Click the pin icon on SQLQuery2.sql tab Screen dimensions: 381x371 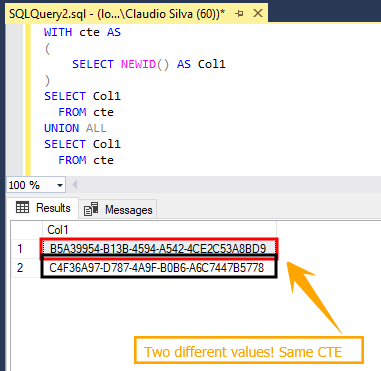coord(239,14)
